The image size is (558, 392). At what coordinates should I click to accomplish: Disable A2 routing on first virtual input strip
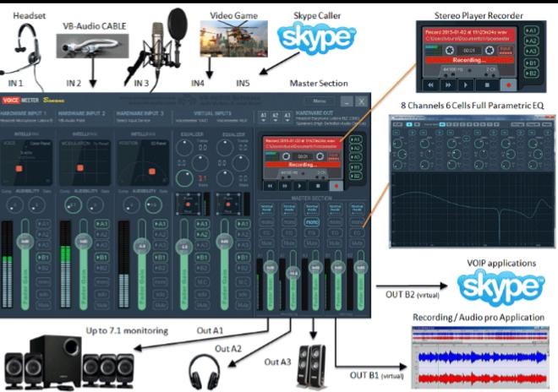pyautogui.click(x=202, y=235)
